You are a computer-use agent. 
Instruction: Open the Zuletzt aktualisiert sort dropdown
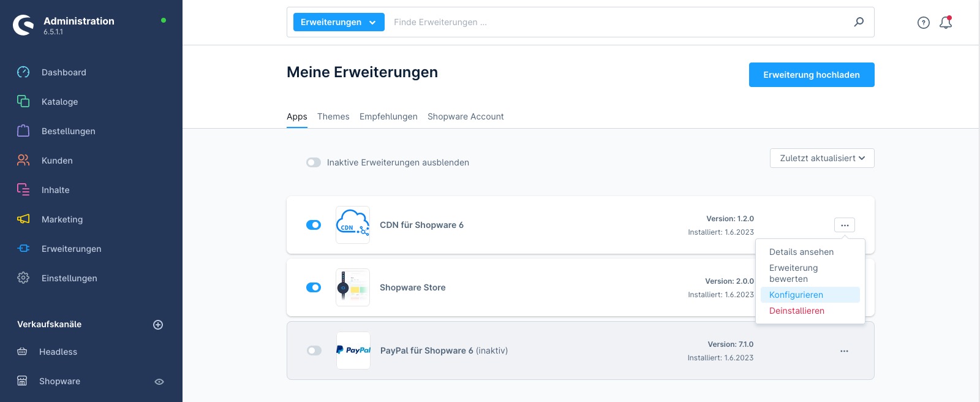click(822, 158)
